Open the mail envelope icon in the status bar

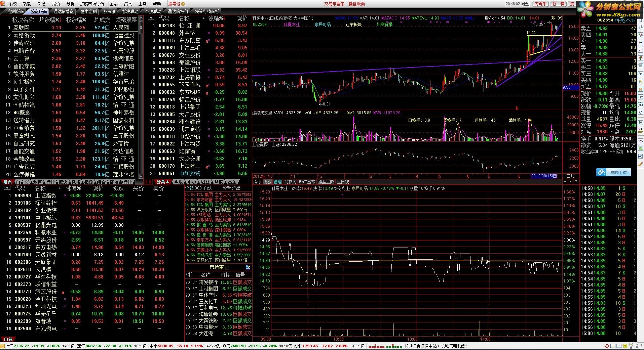tap(619, 346)
